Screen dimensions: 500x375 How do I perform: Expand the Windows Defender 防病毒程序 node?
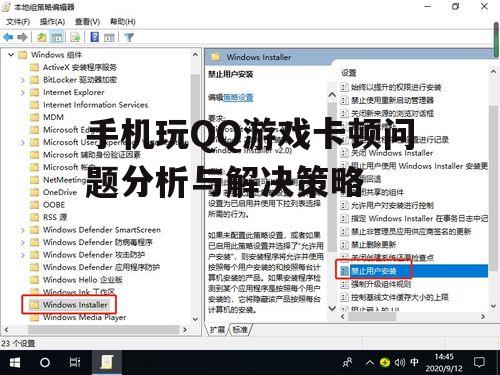[23, 242]
